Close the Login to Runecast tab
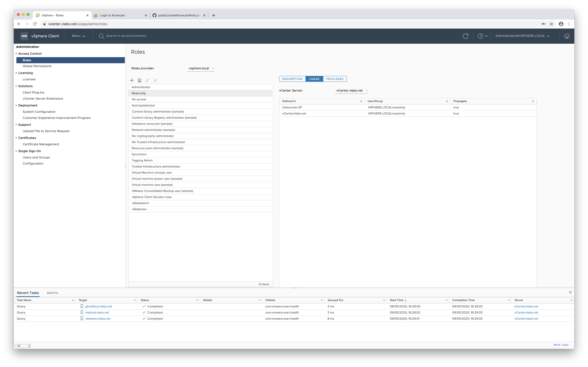 tap(146, 15)
